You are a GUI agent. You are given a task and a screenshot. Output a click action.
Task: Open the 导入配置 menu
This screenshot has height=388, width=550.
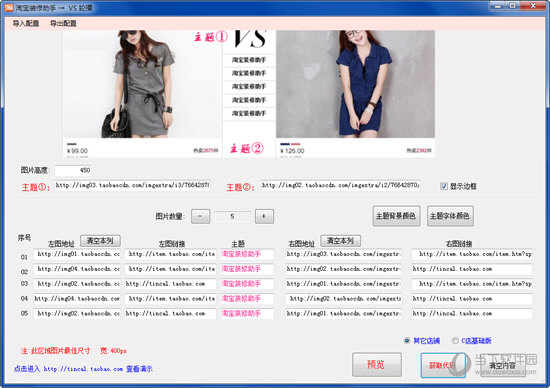pyautogui.click(x=26, y=24)
